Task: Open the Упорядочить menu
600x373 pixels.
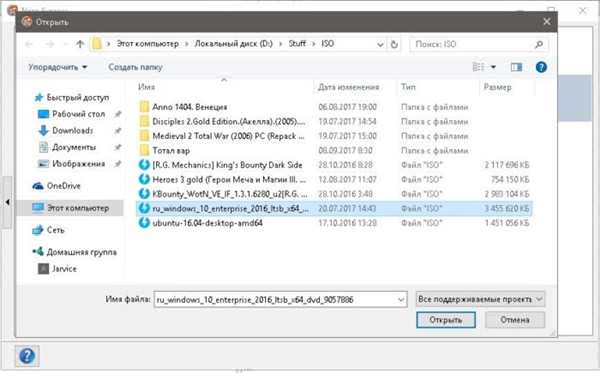Action: coord(57,67)
